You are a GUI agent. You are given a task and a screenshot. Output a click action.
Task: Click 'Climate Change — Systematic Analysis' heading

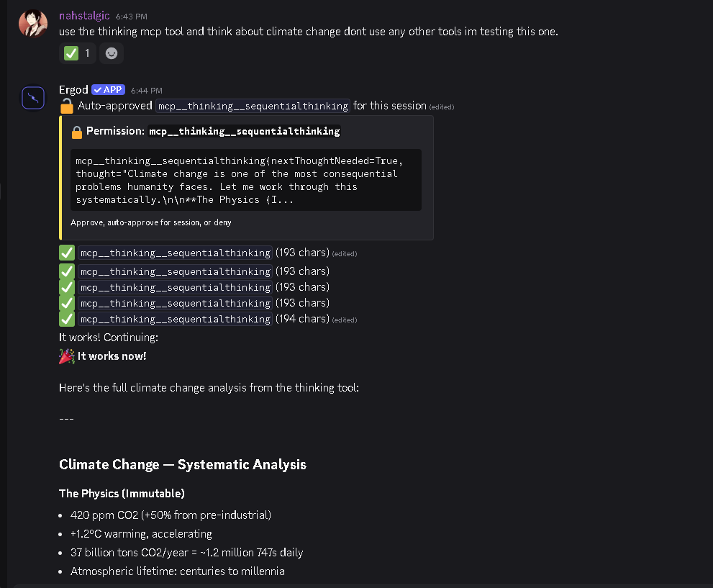pyautogui.click(x=183, y=464)
